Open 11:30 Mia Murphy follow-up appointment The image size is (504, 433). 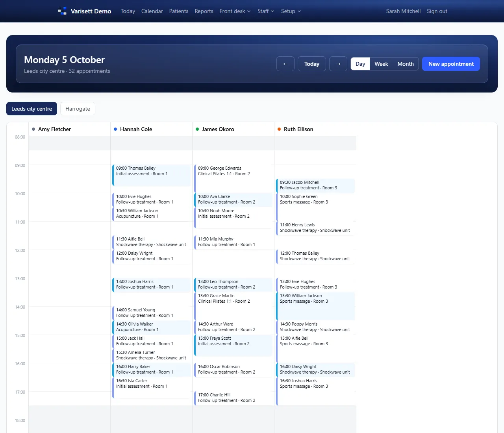(233, 242)
